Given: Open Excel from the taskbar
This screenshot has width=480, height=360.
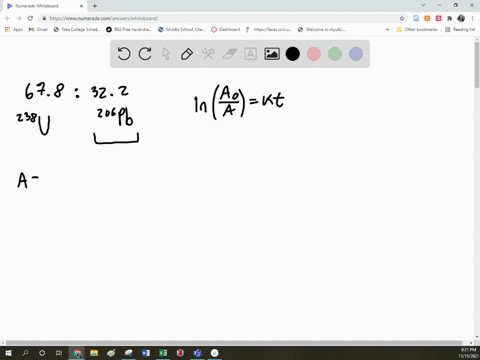Looking at the screenshot, I should click(x=163, y=353).
